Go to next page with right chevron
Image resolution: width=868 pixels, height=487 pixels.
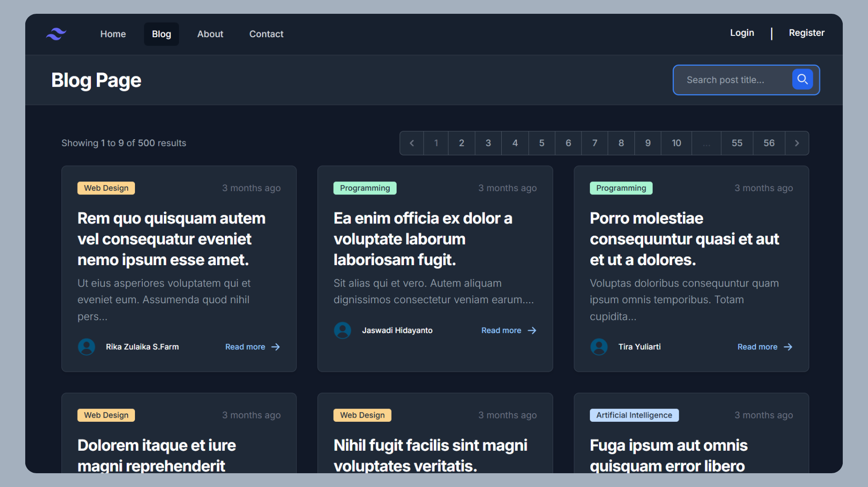[x=797, y=143]
